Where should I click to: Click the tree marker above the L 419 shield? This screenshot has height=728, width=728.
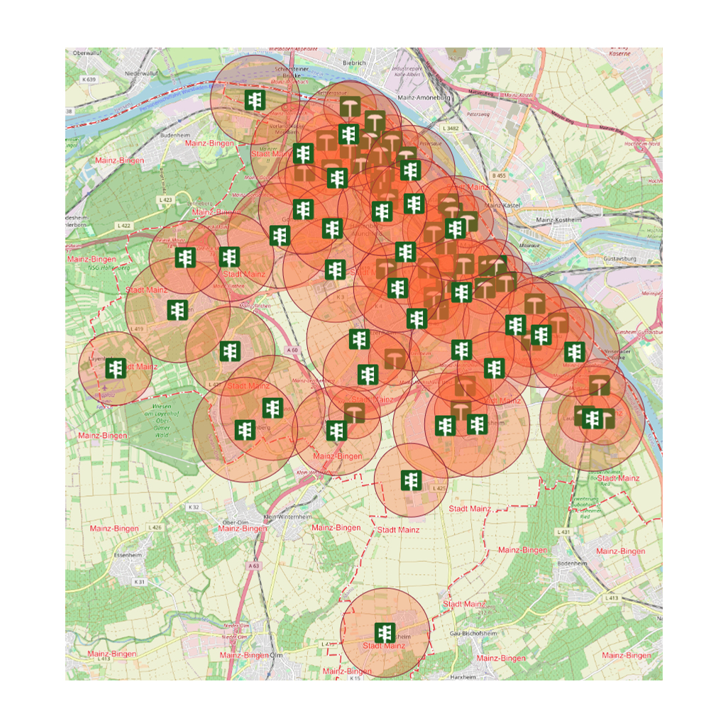coord(177,310)
